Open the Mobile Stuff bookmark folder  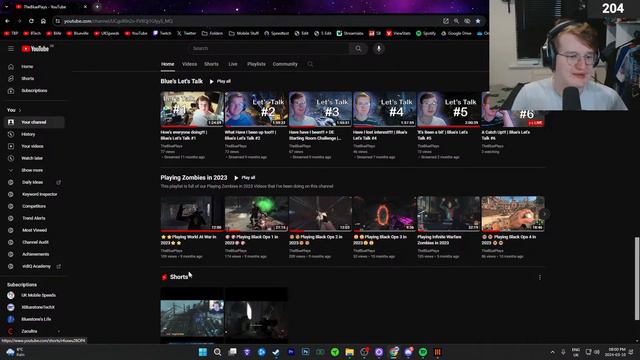(x=244, y=33)
